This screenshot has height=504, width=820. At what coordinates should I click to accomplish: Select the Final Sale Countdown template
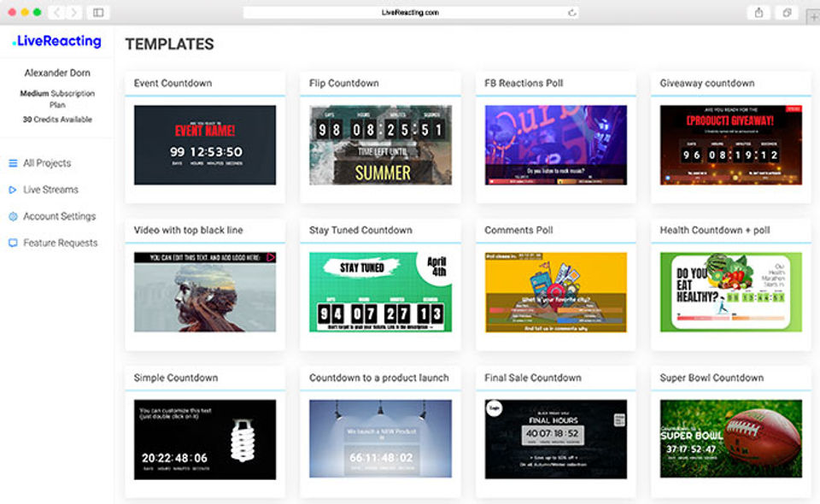click(556, 439)
